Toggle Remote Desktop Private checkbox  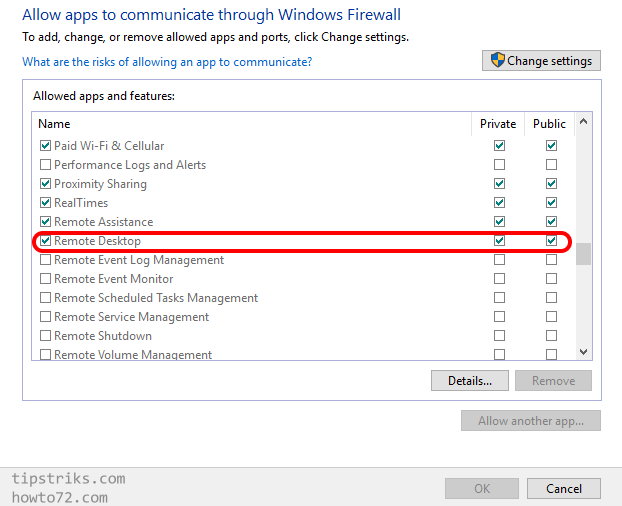tap(499, 241)
